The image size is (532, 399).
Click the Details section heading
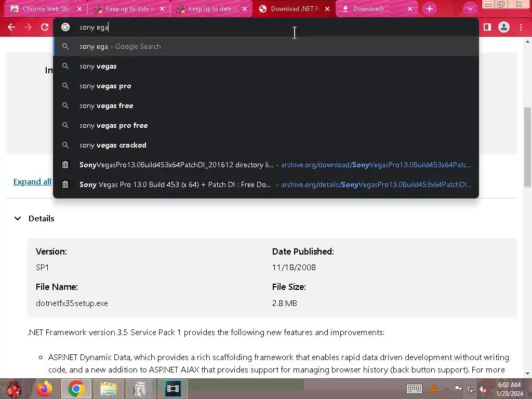tap(42, 219)
